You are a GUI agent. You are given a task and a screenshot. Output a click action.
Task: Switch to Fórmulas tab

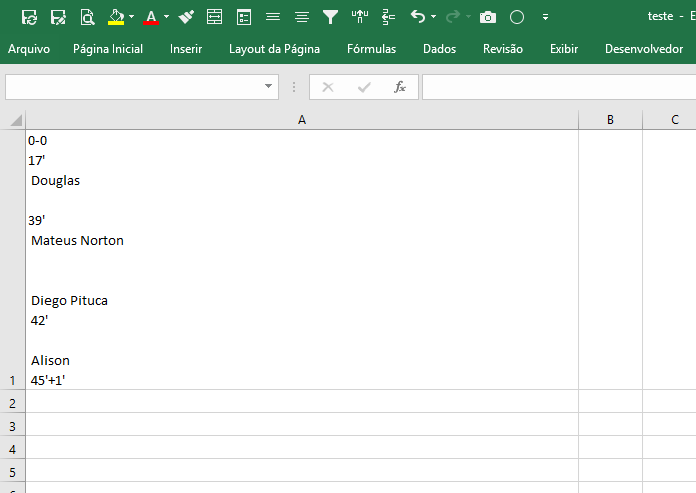coord(372,49)
